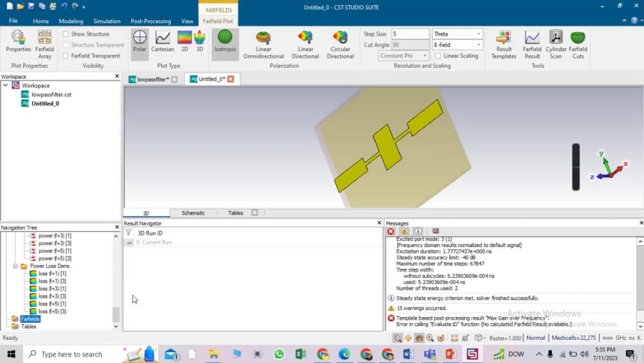
Task: Select the Farfields folder in Navigation Tree
Action: pos(30,319)
